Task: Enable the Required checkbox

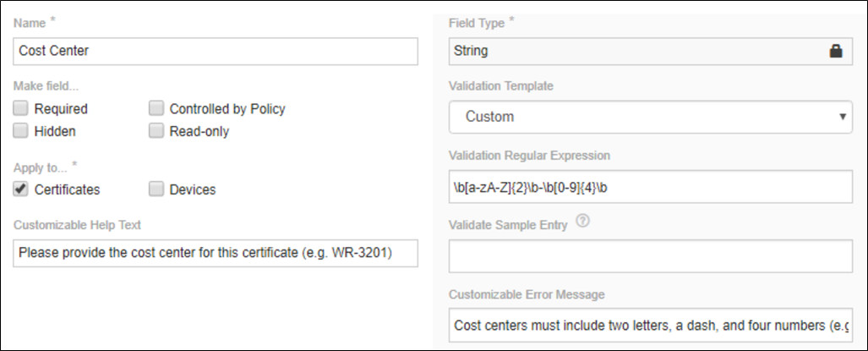Action: (21, 108)
